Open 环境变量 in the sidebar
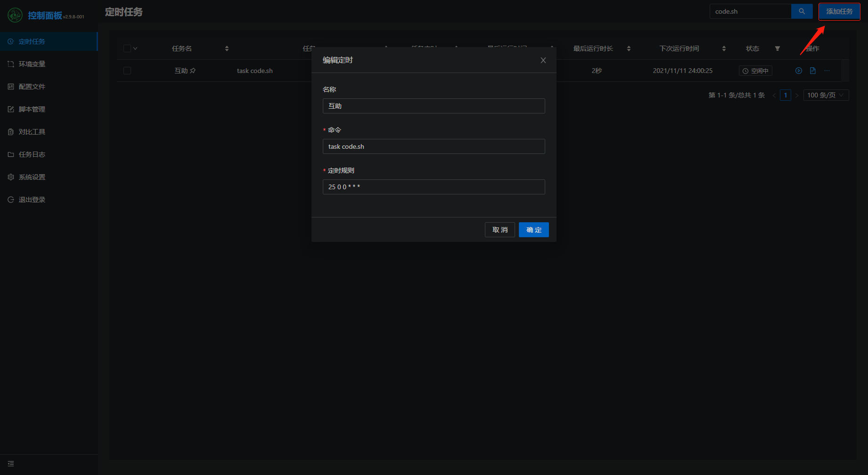Viewport: 868px width, 475px height. coord(49,64)
